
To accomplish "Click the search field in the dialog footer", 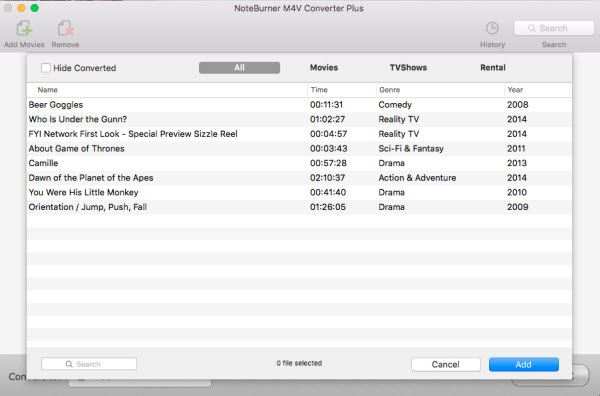I will pyautogui.click(x=89, y=364).
